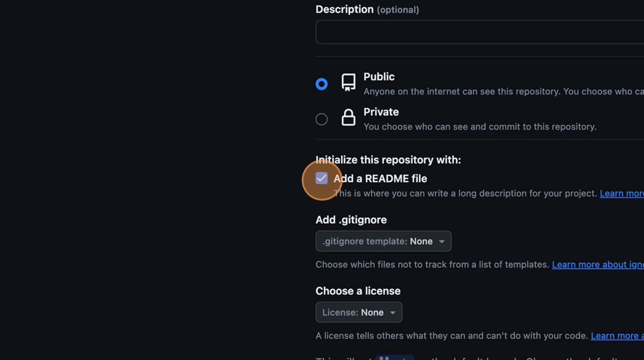The width and height of the screenshot is (644, 360).
Task: Click "You choose who can see" Private description
Action: [x=480, y=127]
